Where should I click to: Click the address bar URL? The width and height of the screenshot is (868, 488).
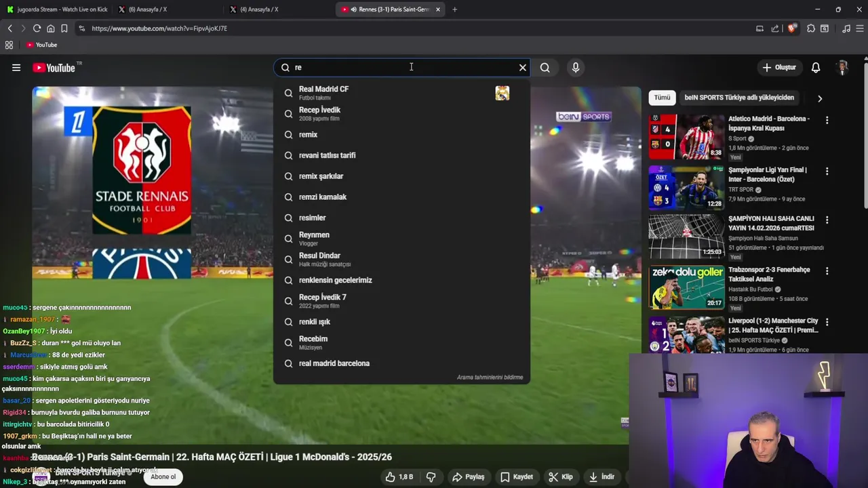click(159, 28)
